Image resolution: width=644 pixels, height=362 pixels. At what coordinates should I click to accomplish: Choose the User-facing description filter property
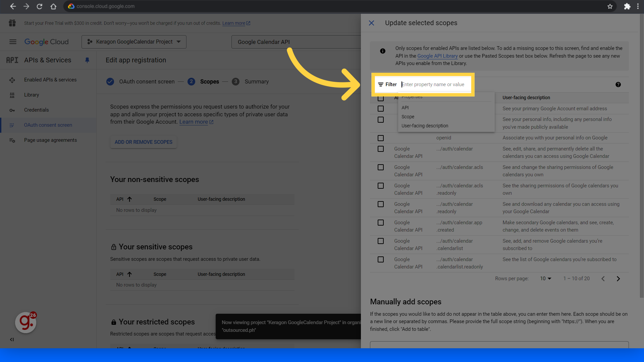coord(425,126)
